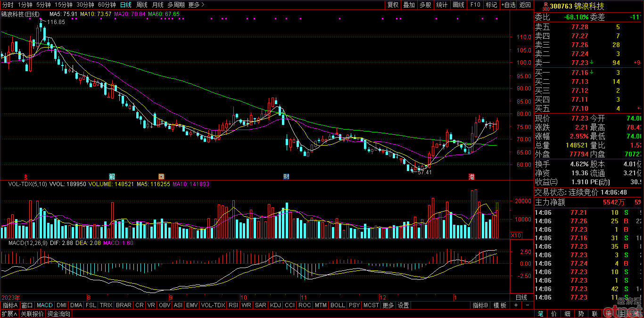The width and height of the screenshot is (644, 318).
Task: Click the 解 event marker on the chart
Action: pos(112,176)
